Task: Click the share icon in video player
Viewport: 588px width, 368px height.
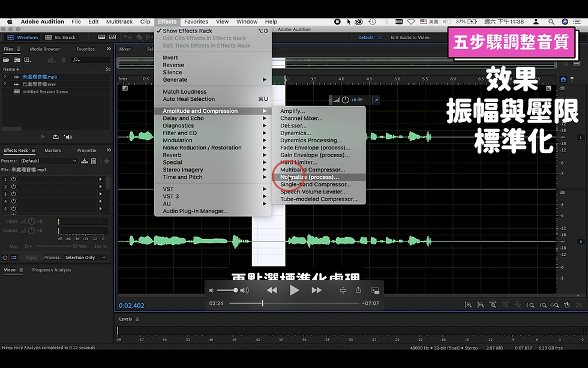Action: coord(358,290)
